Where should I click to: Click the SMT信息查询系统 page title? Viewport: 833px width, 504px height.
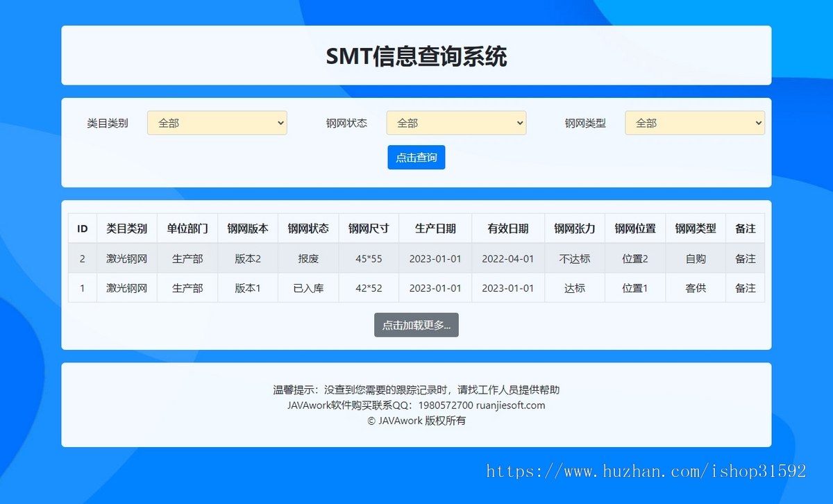point(416,56)
